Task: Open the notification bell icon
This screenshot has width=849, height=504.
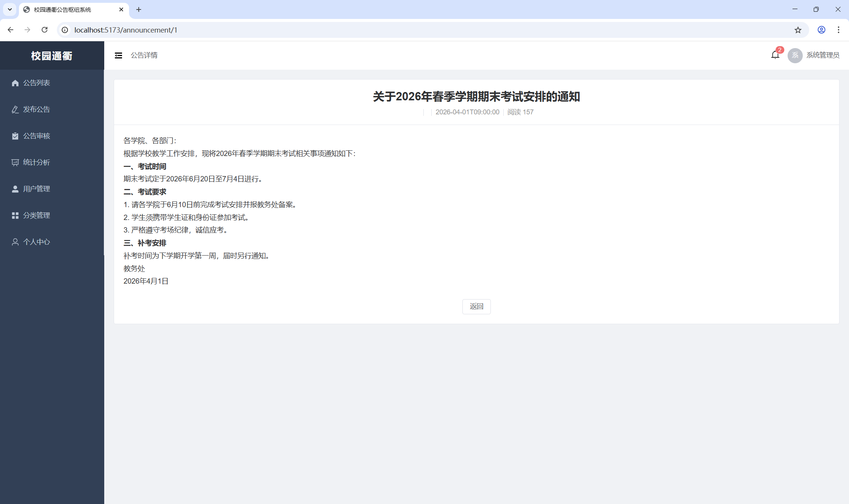Action: [775, 55]
